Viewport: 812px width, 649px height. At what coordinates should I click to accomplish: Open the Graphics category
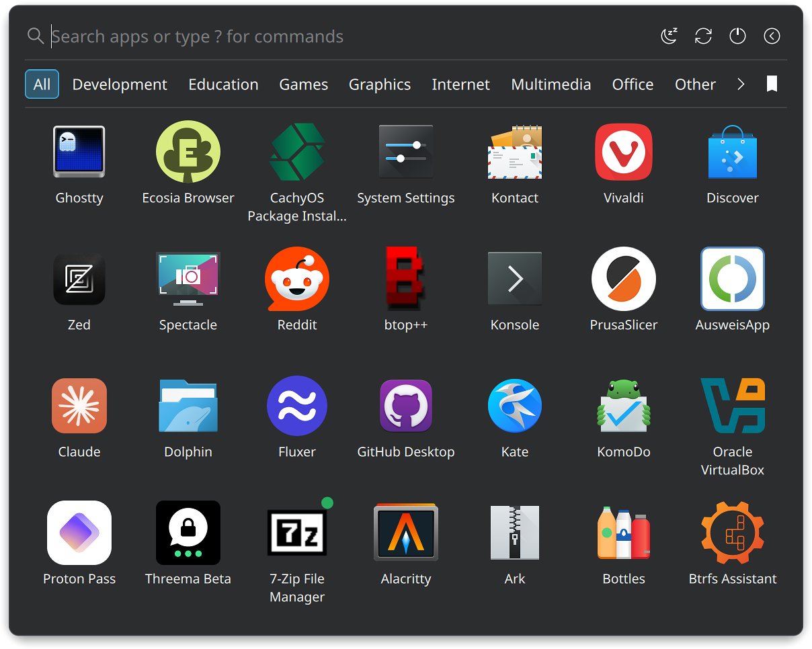380,84
